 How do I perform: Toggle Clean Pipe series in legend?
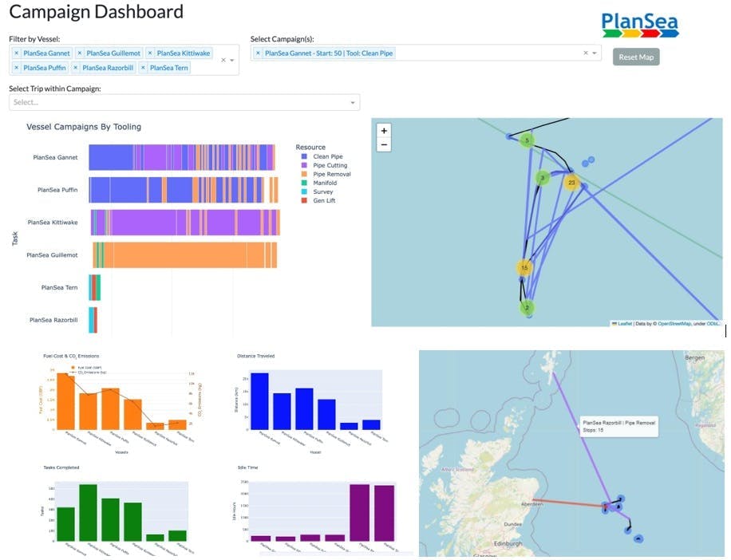coord(326,157)
